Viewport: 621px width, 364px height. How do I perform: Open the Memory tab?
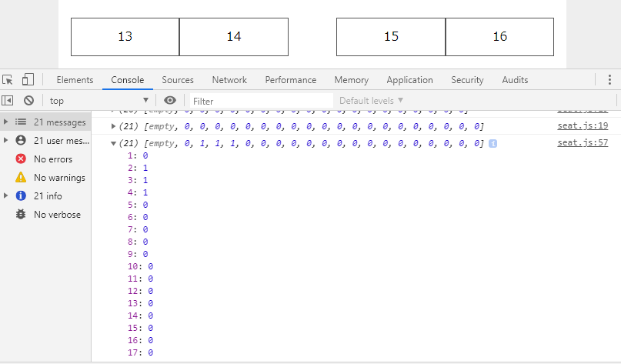[352, 80]
